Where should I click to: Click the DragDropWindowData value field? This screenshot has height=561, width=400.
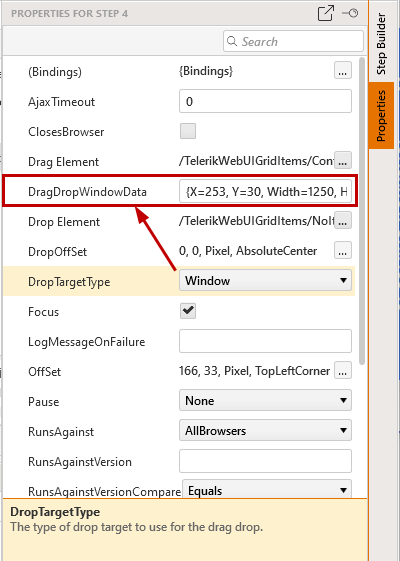[x=265, y=192]
